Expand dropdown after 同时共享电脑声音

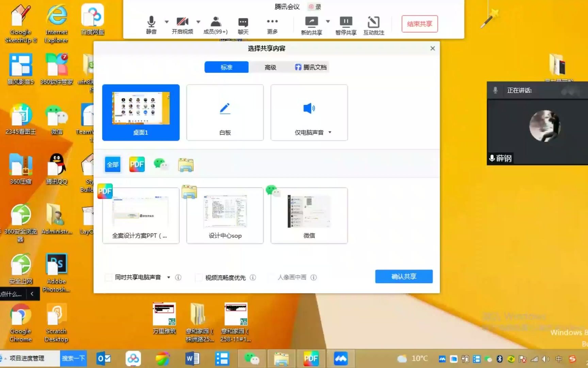tap(169, 277)
